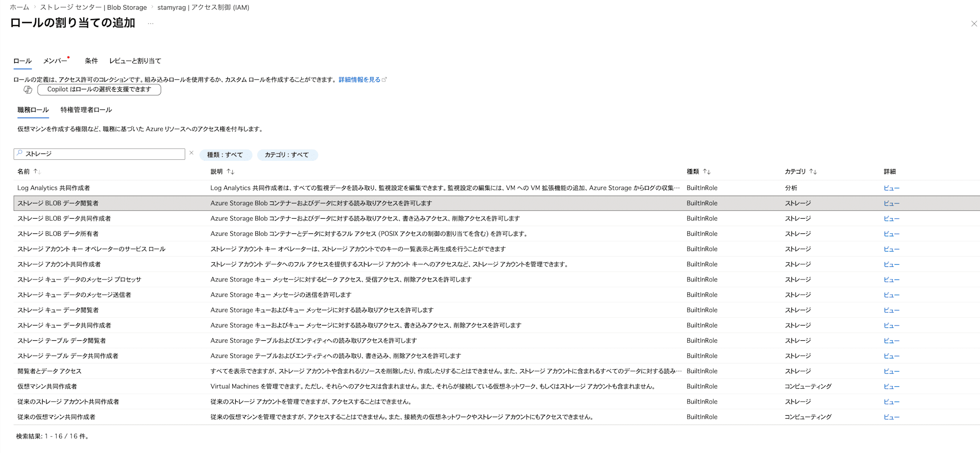This screenshot has width=980, height=453.
Task: Click the role search input field
Action: pos(99,154)
